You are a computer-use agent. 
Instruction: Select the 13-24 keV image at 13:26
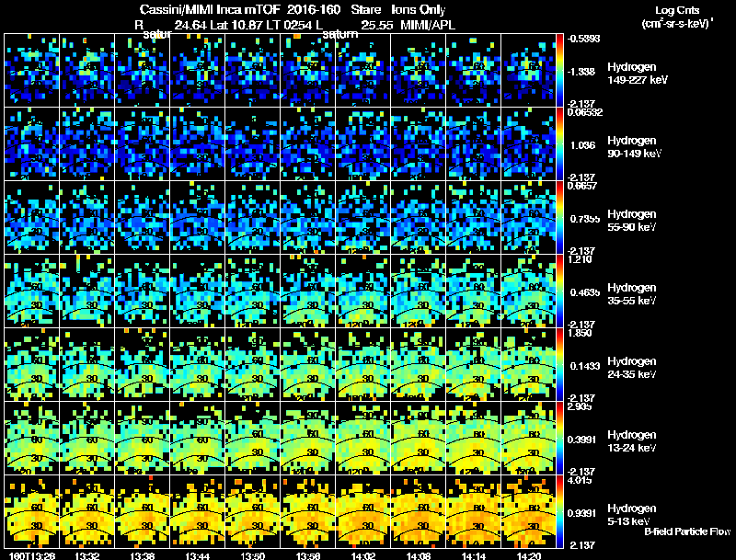(32, 438)
